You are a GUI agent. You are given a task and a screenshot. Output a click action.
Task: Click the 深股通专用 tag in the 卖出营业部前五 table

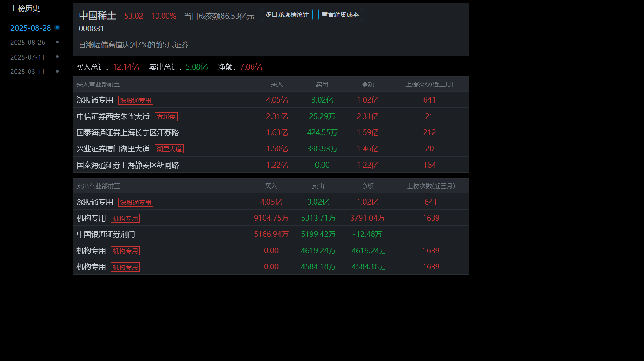click(136, 202)
